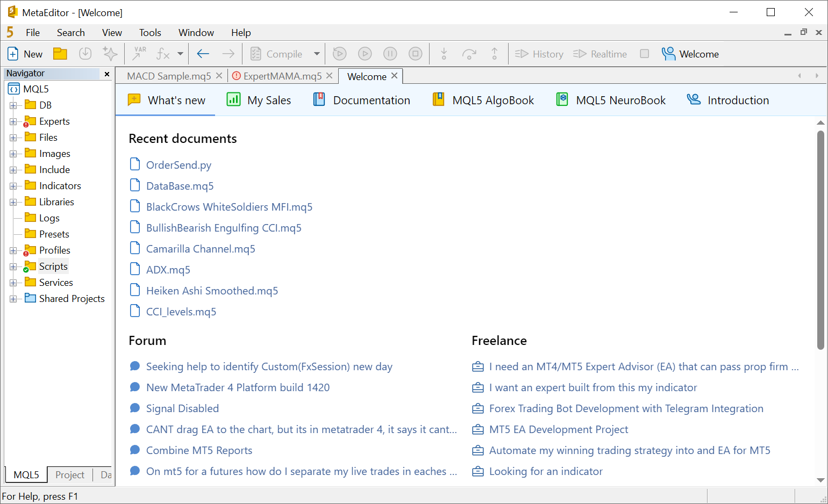The image size is (828, 504).
Task: Switch to the MACD Sample.mq5 tab
Action: pyautogui.click(x=168, y=76)
